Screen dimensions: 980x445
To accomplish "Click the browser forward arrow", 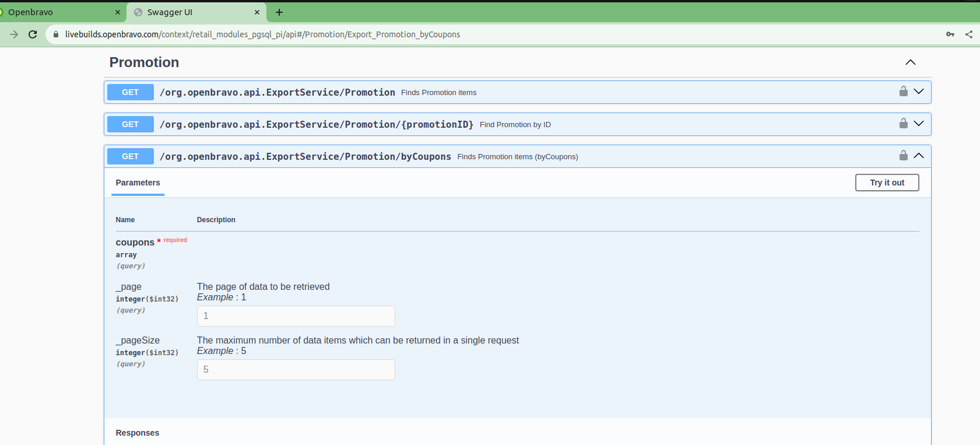I will coord(14,34).
